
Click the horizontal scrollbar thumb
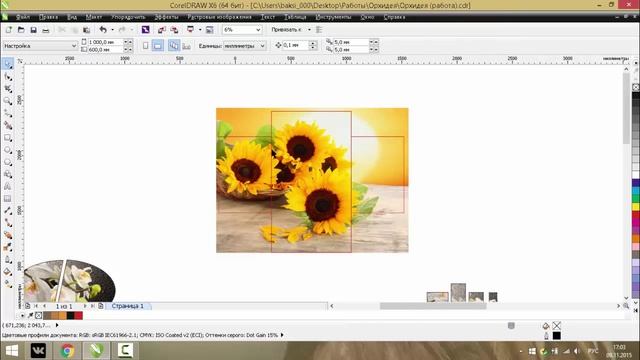coord(433,306)
